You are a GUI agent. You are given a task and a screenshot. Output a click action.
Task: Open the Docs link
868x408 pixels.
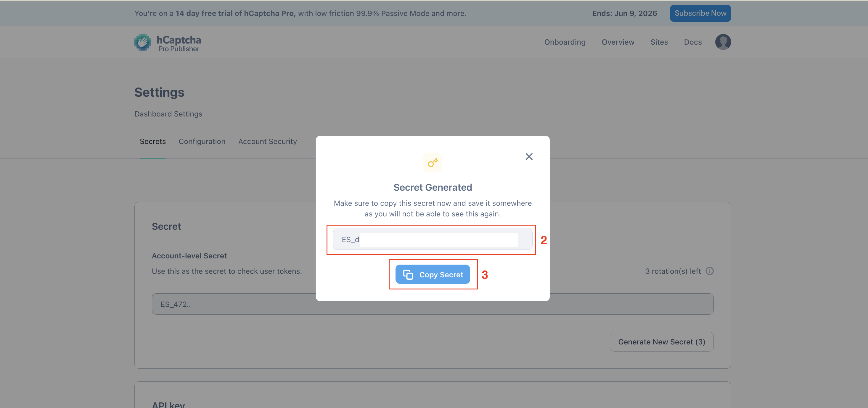[x=693, y=42]
